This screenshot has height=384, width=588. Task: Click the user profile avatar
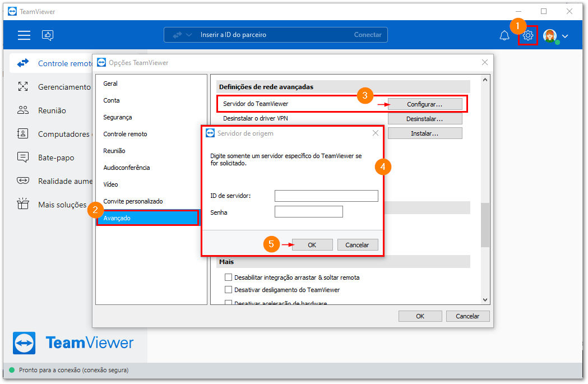tap(550, 36)
